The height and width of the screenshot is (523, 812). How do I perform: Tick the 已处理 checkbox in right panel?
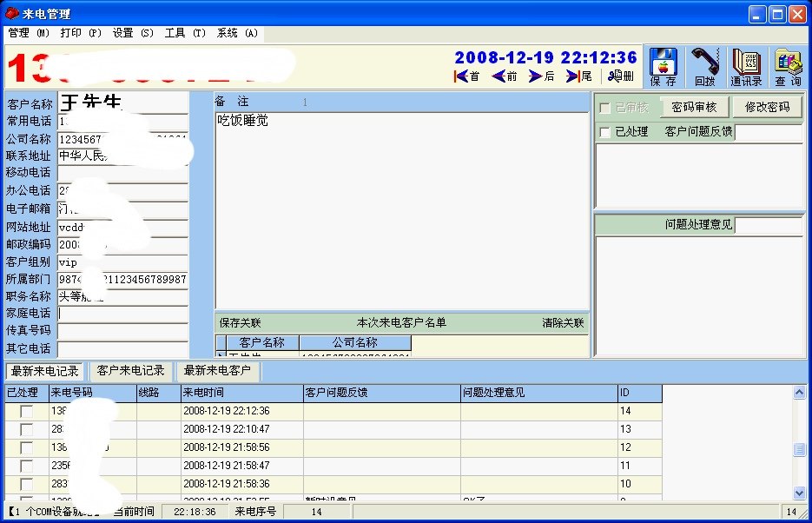605,132
